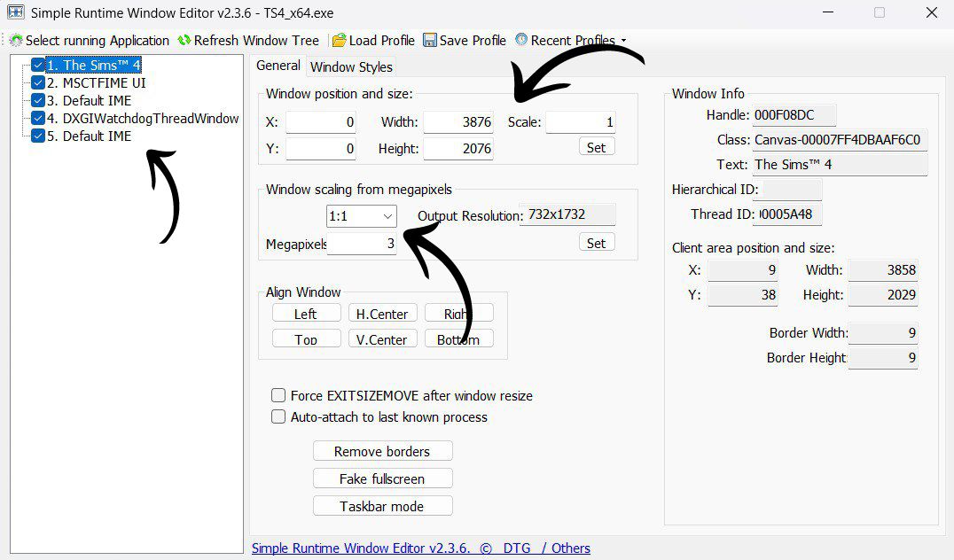Viewport: 954px width, 560px height.
Task: Align window Top
Action: [306, 339]
